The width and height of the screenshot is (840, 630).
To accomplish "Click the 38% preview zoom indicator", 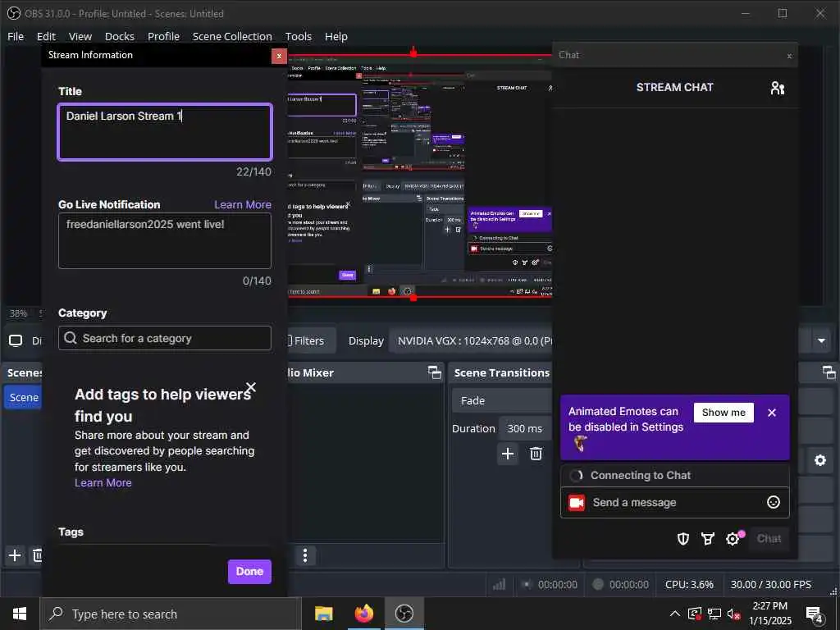I will 18,313.
